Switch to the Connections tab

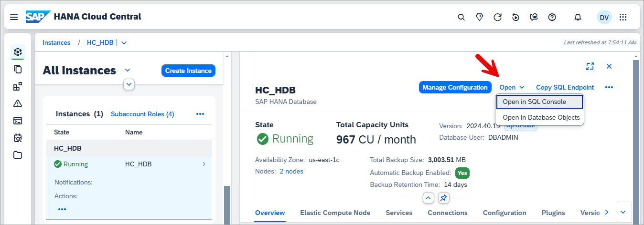pyautogui.click(x=447, y=213)
